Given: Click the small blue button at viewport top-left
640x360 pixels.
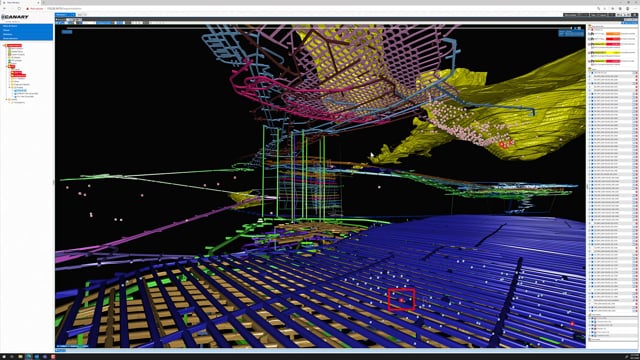Looking at the screenshot, I should pos(67,32).
